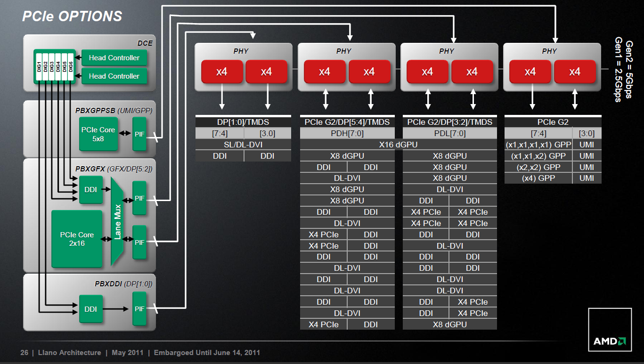Image resolution: width=644 pixels, height=364 pixels.
Task: Click the PDH[7:0] cell
Action: coord(347,133)
